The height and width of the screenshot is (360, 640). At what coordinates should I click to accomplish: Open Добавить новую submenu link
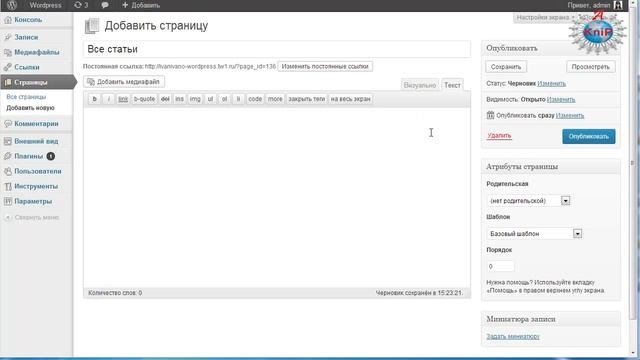click(x=30, y=108)
